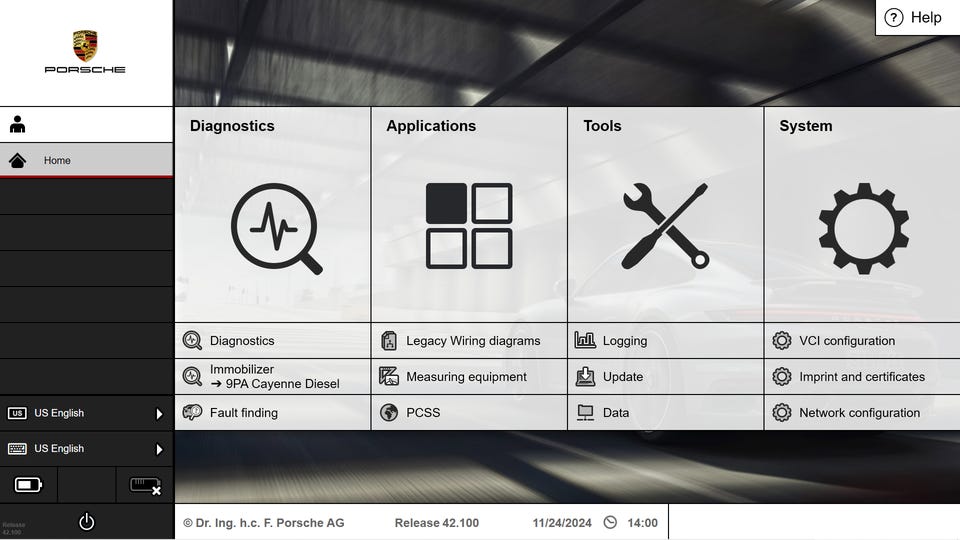Screen dimensions: 960x540
Task: Open the System gear tile icon
Action: pyautogui.click(x=863, y=228)
